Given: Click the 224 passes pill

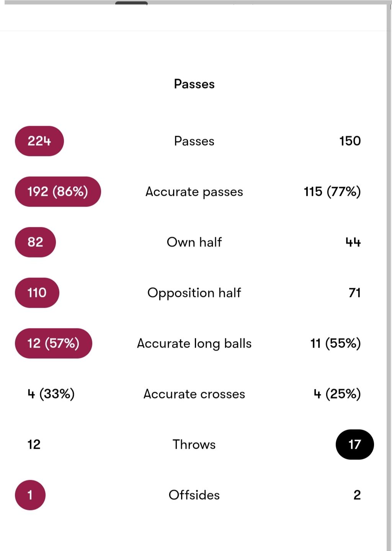Looking at the screenshot, I should coord(39,141).
